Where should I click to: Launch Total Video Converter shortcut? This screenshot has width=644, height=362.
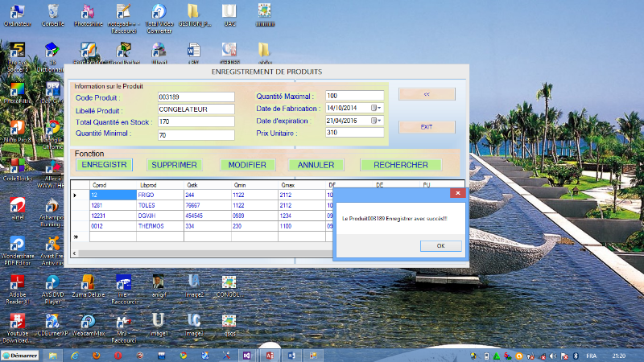point(159,13)
